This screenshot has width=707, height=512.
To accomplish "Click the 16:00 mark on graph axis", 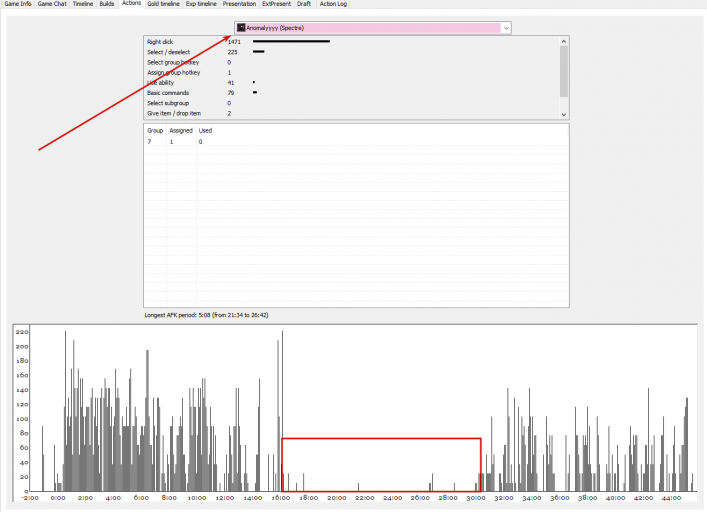I will pyautogui.click(x=281, y=498).
